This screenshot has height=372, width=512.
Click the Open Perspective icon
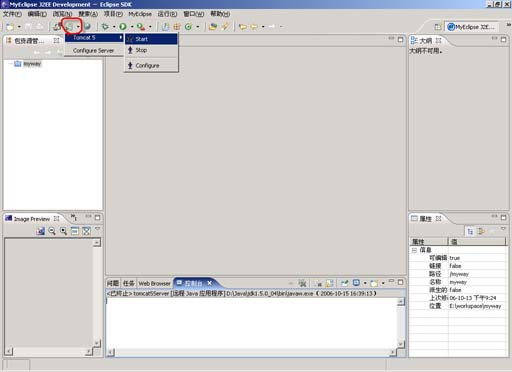(x=438, y=27)
